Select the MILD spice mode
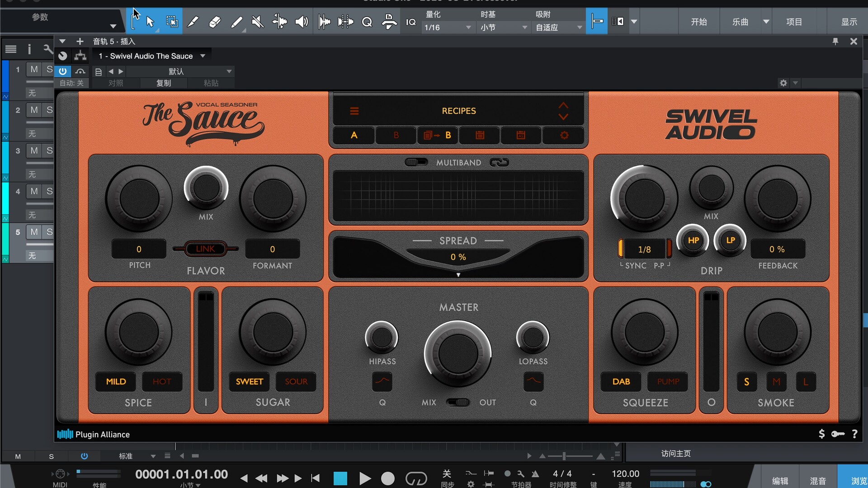The image size is (868, 488). [116, 381]
